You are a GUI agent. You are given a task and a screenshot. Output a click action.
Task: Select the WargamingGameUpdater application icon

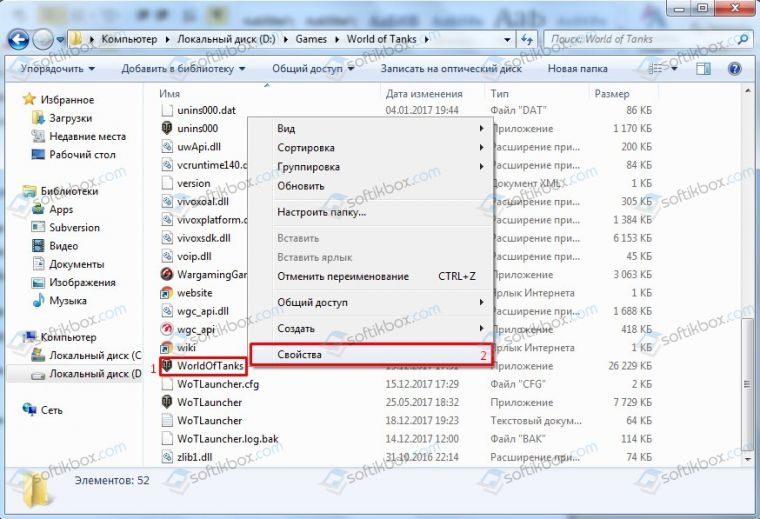pyautogui.click(x=167, y=275)
